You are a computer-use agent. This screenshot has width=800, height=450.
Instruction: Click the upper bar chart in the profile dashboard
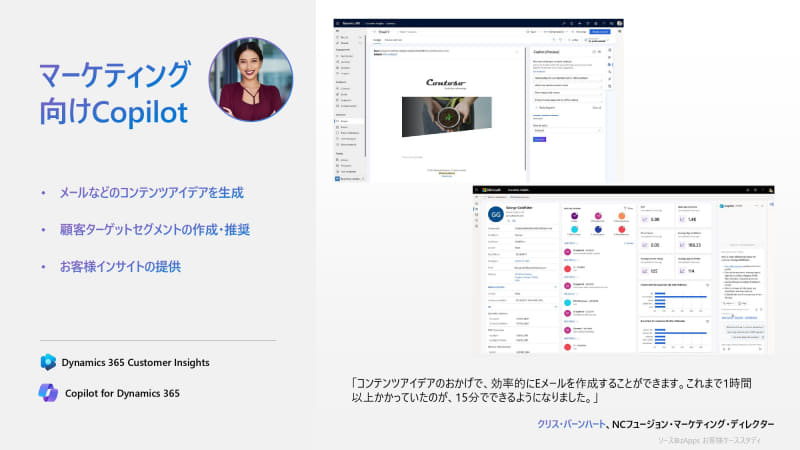pos(674,299)
